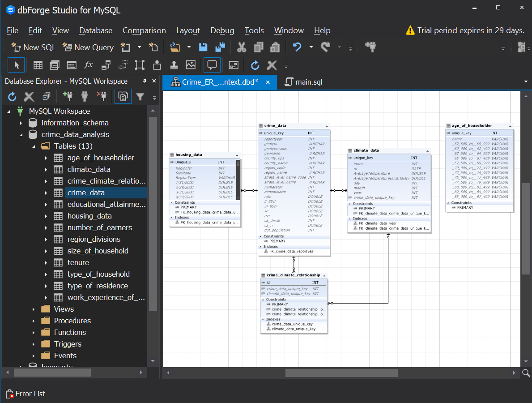Screen dimensions: 532x403
Task: Click the New SQL button
Action: (x=34, y=47)
